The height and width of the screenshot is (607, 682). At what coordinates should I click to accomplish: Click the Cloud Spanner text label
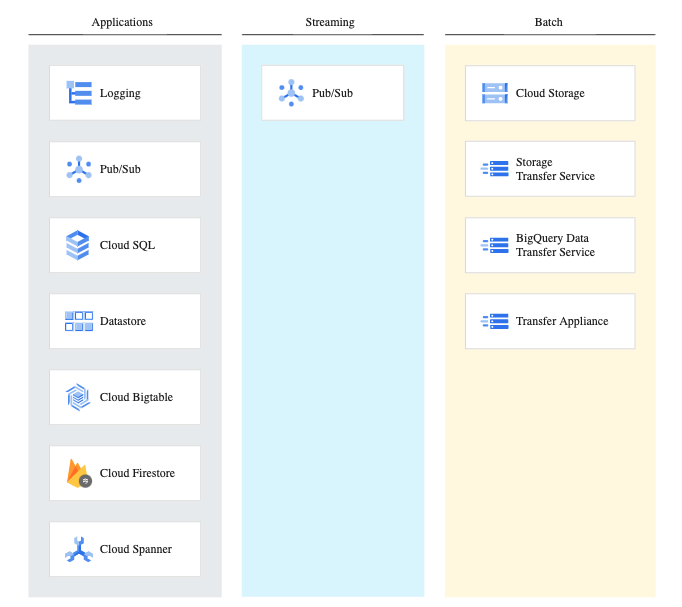point(136,549)
